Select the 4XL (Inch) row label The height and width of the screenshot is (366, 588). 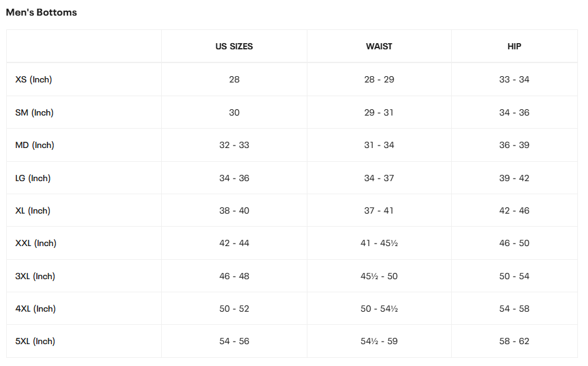pyautogui.click(x=35, y=309)
